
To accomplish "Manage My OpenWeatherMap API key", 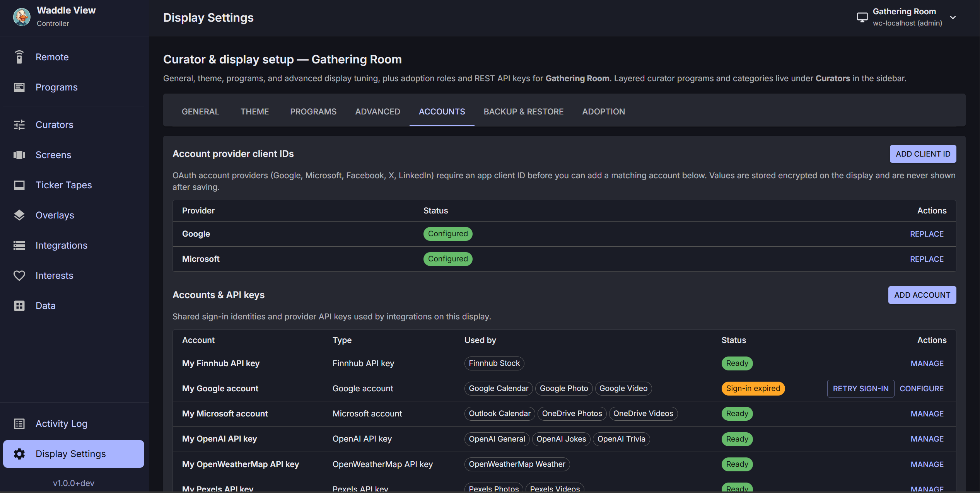I will coord(927,464).
